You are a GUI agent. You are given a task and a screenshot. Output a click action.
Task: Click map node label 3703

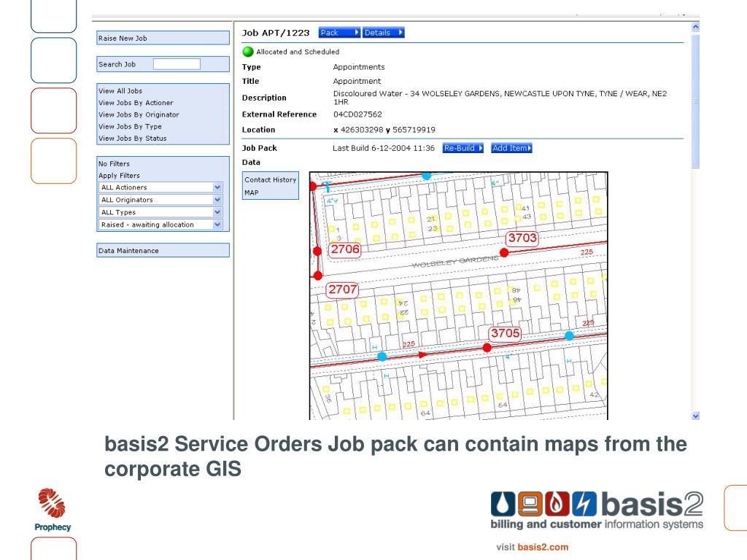[522, 238]
